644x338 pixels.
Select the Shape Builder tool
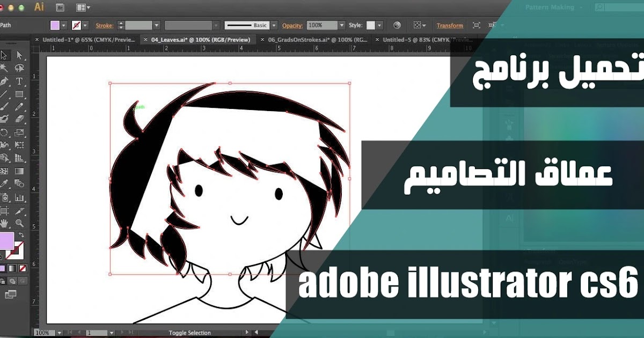4,158
